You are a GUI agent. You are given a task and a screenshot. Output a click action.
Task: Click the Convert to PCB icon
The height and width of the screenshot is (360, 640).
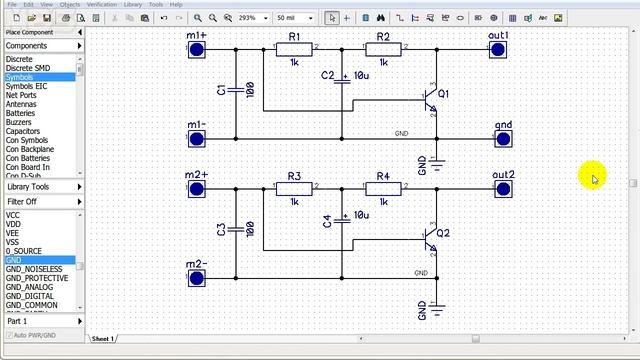tap(528, 18)
